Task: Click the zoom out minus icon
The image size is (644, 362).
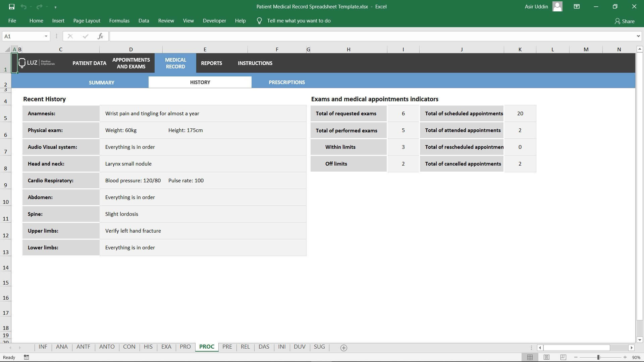Action: (x=576, y=357)
